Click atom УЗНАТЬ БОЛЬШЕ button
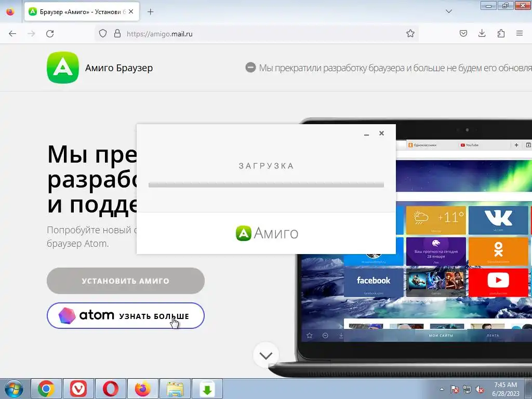532x399 pixels. pos(126,315)
